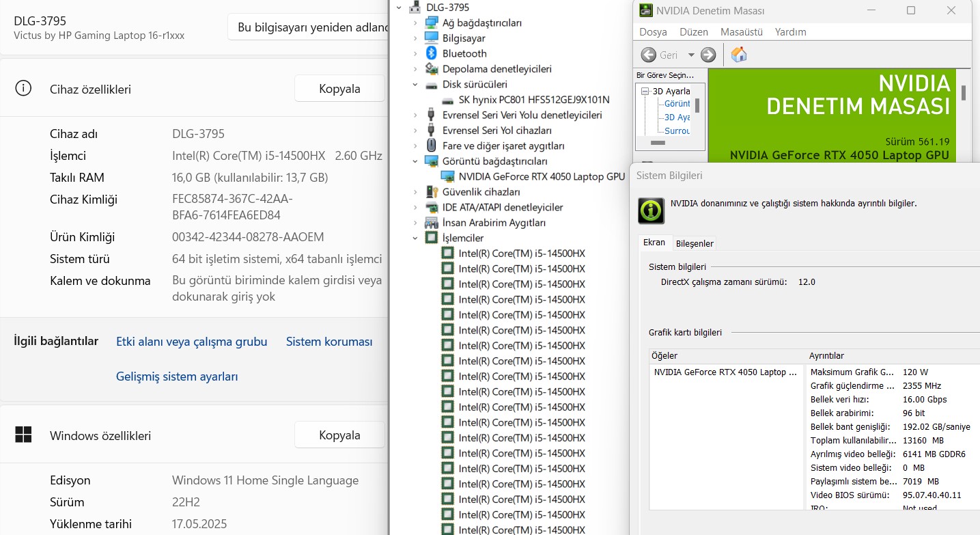980x535 pixels.
Task: Maximize the NVIDIA Denetim Masası window
Action: pos(911,10)
